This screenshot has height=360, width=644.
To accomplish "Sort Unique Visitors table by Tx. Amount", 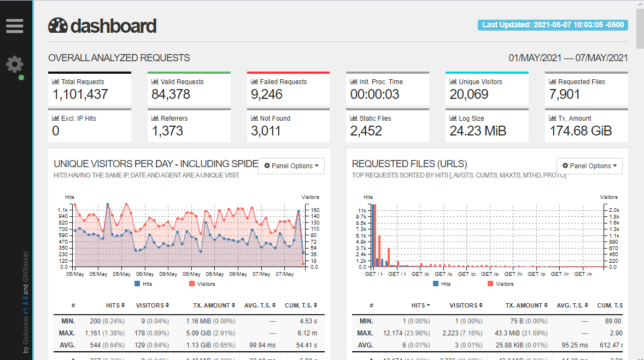I will (213, 305).
